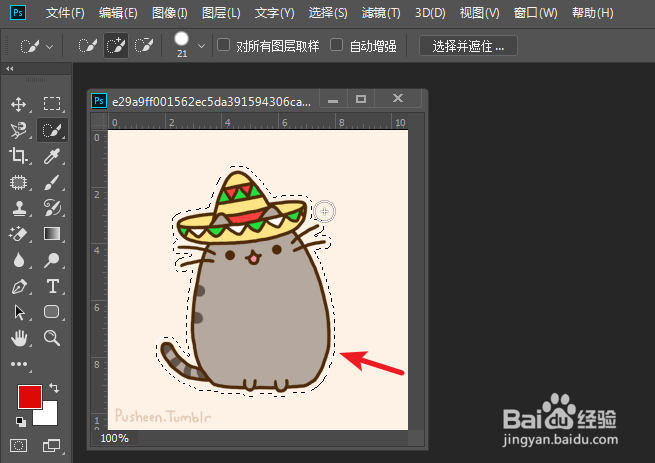
Task: Open the 选择(S) menu
Action: coord(328,13)
